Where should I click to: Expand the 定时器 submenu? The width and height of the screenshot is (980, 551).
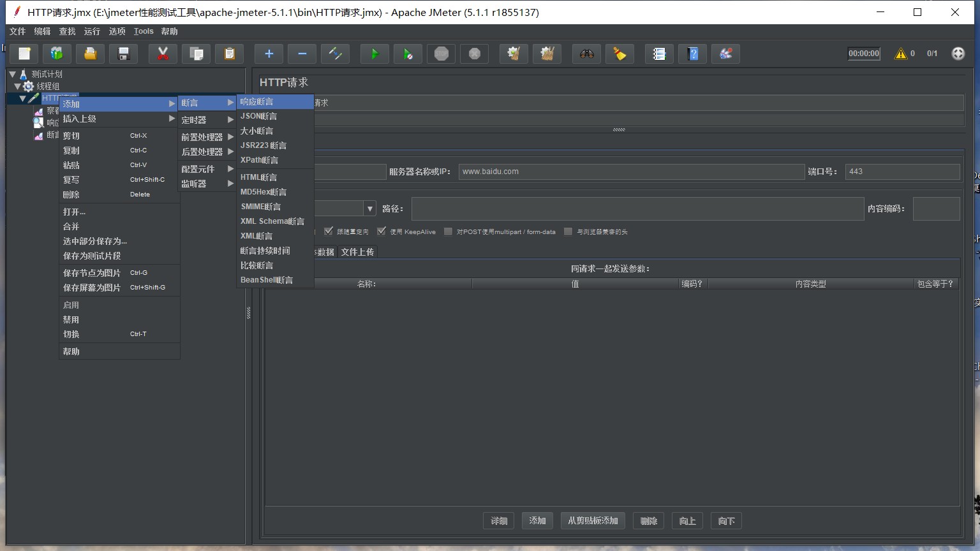click(x=207, y=120)
